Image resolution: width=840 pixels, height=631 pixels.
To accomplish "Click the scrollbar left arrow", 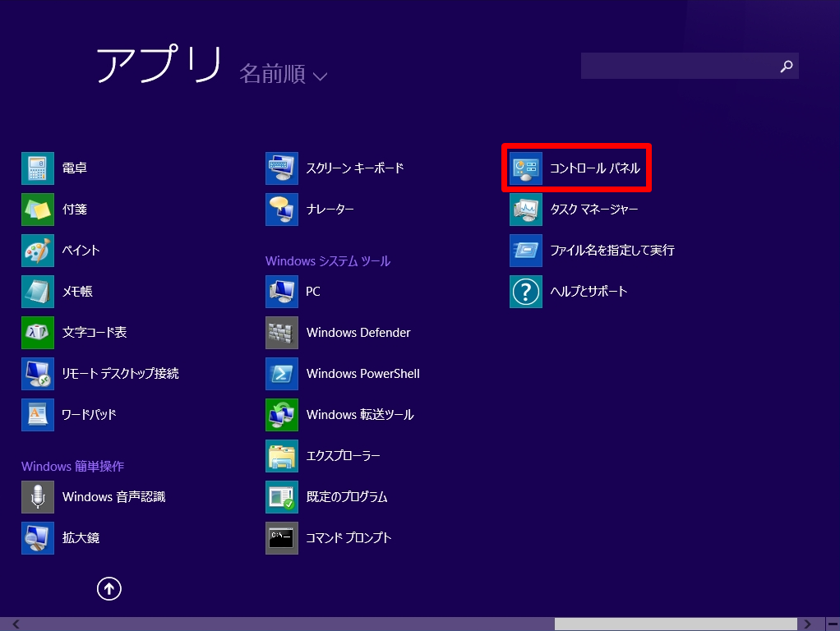I will 16,624.
